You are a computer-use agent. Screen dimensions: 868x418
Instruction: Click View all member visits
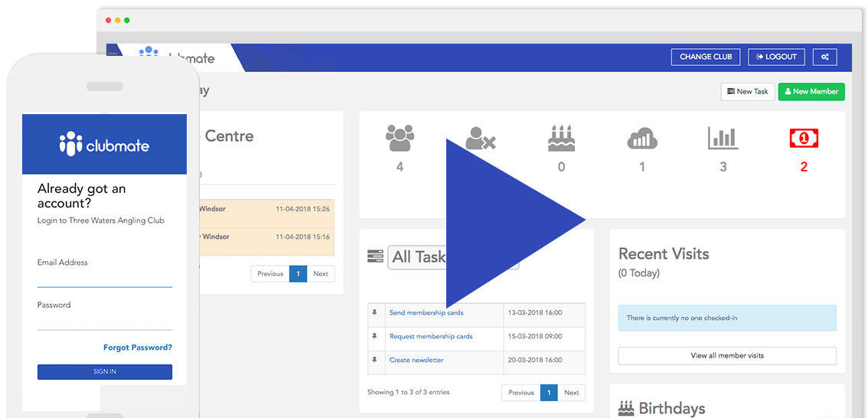(726, 356)
